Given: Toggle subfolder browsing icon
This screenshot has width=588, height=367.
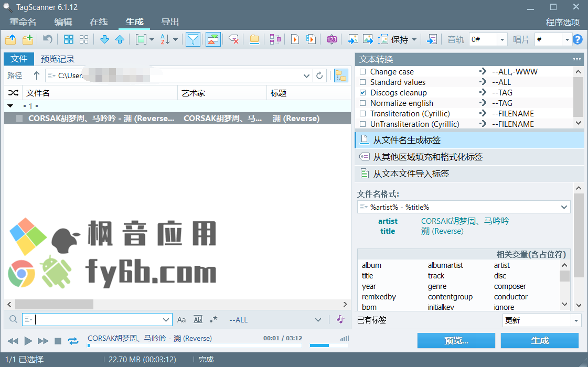Looking at the screenshot, I should [x=341, y=75].
